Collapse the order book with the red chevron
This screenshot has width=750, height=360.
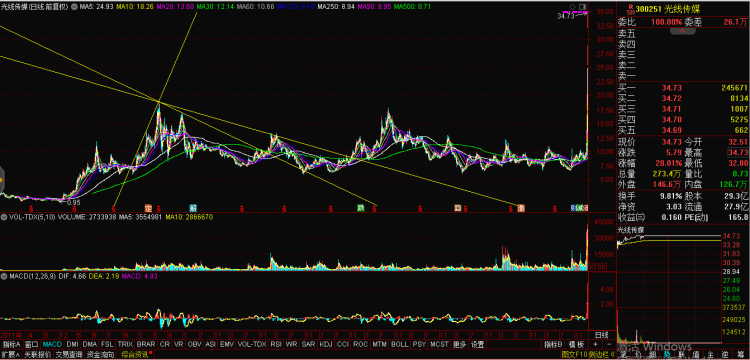point(683,31)
